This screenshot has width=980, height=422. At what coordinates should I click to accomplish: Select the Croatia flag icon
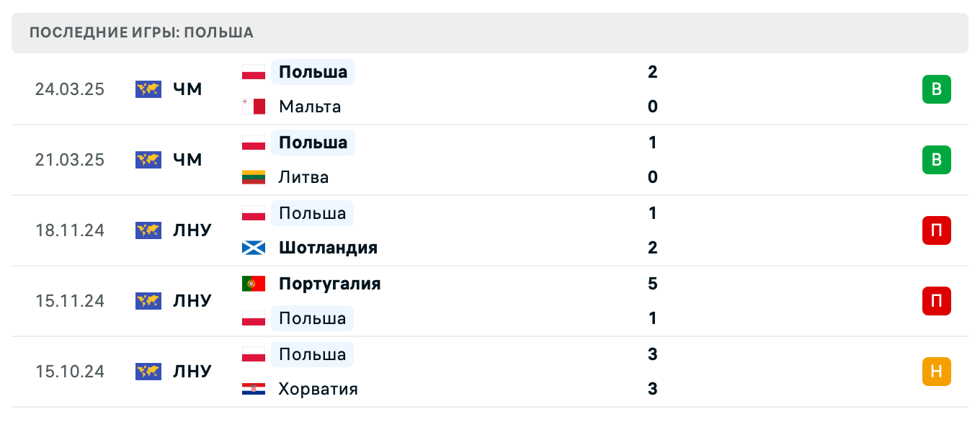[253, 389]
